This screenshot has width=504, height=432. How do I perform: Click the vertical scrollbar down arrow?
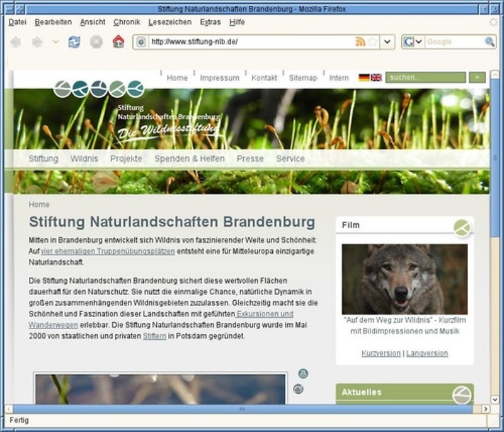pyautogui.click(x=495, y=399)
